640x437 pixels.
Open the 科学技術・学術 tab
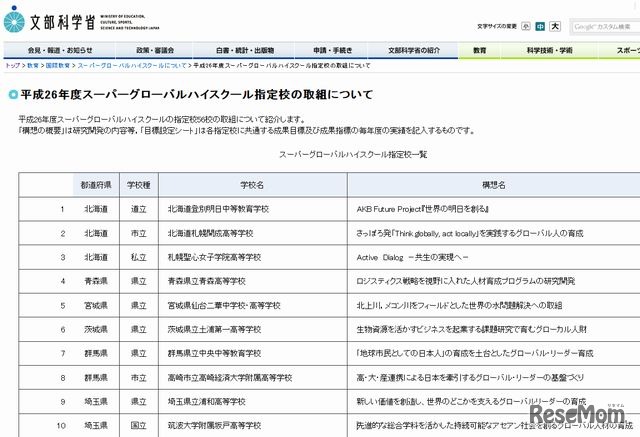(549, 51)
